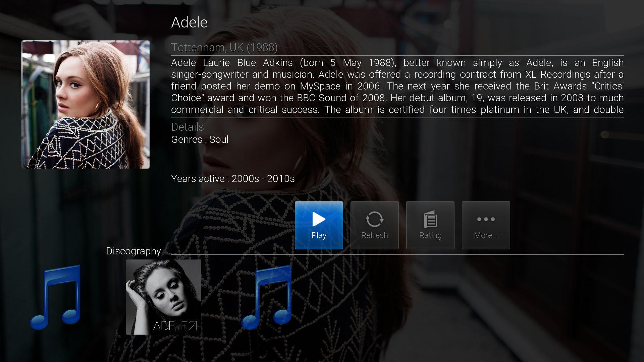Screen dimensions: 644x362
Task: Select the first blue music note album
Action: [x=56, y=297]
